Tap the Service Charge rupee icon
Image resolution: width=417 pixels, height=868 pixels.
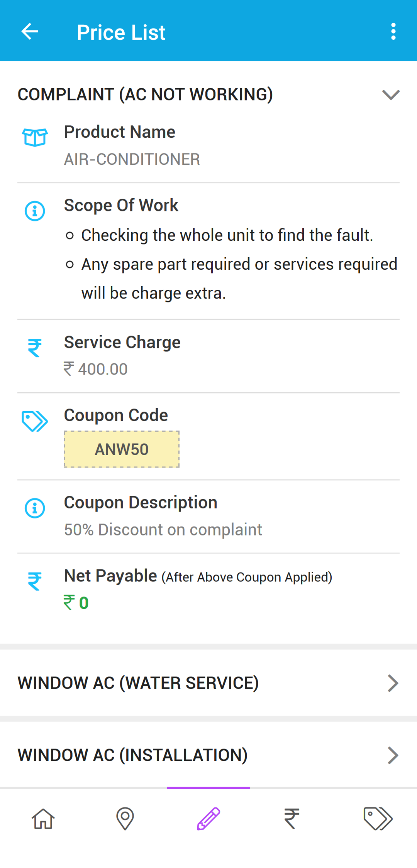tap(35, 348)
